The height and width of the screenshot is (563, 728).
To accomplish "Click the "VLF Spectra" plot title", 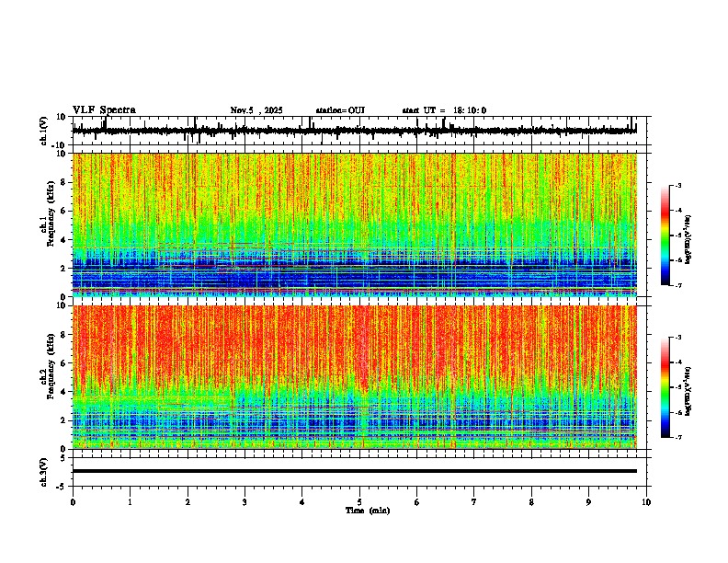I will tap(104, 110).
